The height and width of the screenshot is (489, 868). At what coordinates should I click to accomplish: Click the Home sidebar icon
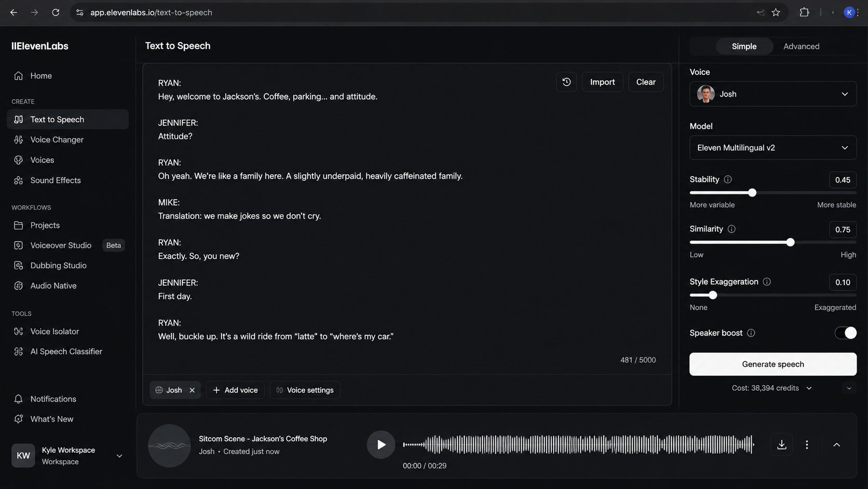(19, 76)
